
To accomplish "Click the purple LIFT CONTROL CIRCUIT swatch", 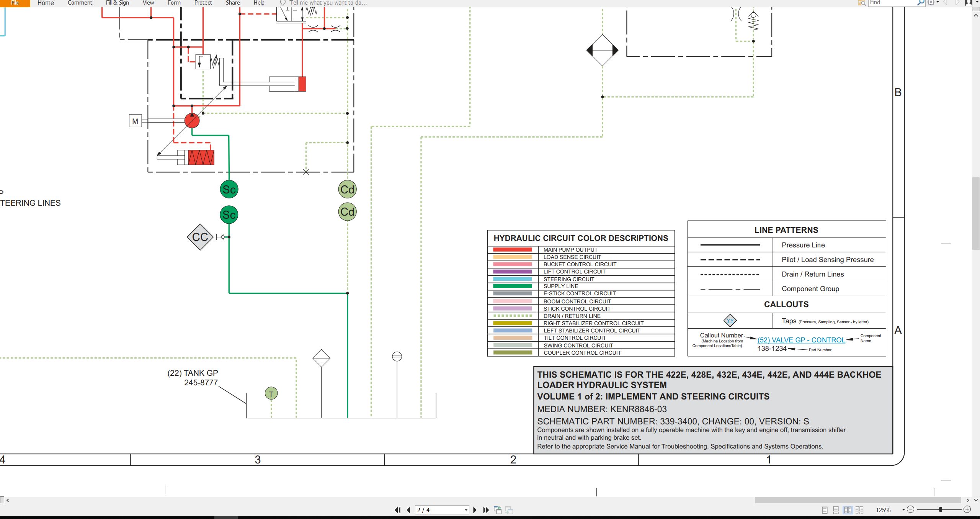I will pos(512,272).
